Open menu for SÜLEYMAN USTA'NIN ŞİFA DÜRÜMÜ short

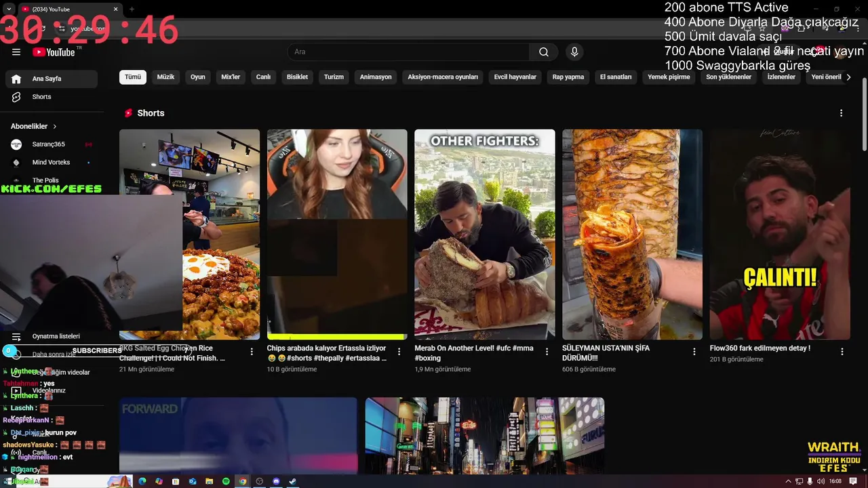point(694,352)
